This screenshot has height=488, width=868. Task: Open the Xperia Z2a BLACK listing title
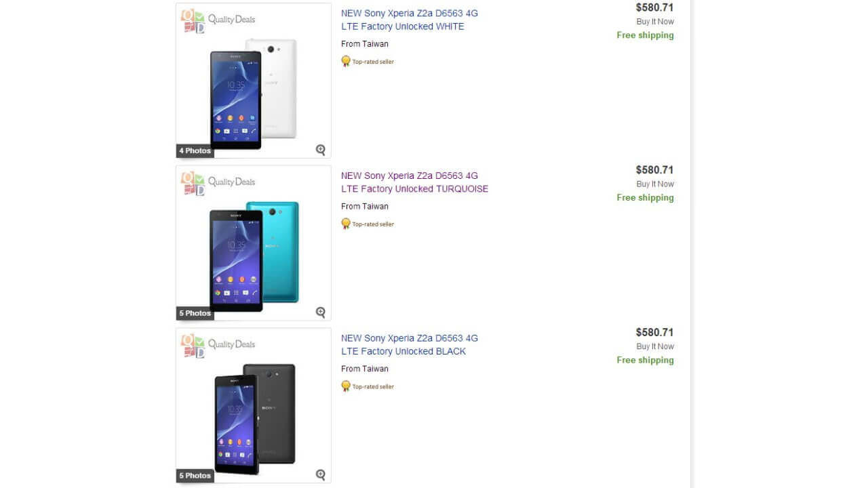[x=409, y=344]
